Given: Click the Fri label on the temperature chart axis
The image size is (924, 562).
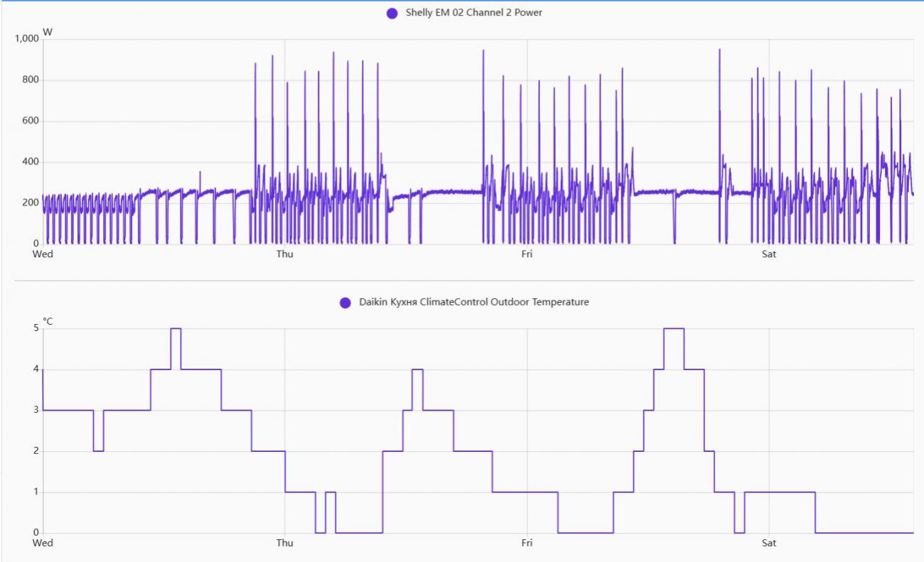Looking at the screenshot, I should point(527,544).
